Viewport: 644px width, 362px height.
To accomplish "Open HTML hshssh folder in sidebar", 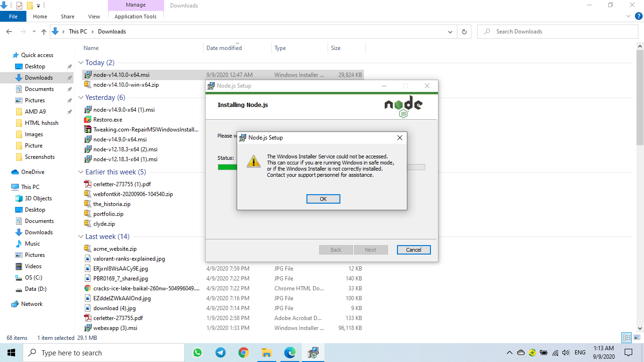I will [x=41, y=123].
